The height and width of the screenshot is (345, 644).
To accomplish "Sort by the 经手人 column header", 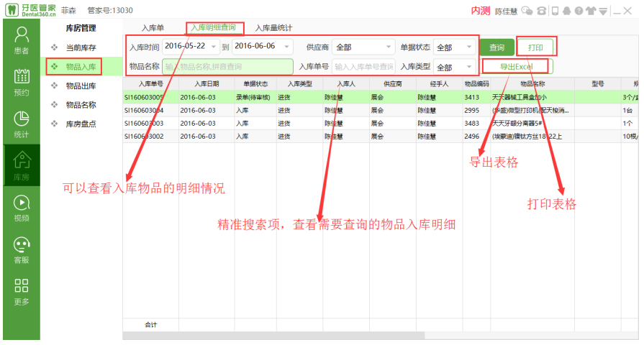I will pos(439,83).
